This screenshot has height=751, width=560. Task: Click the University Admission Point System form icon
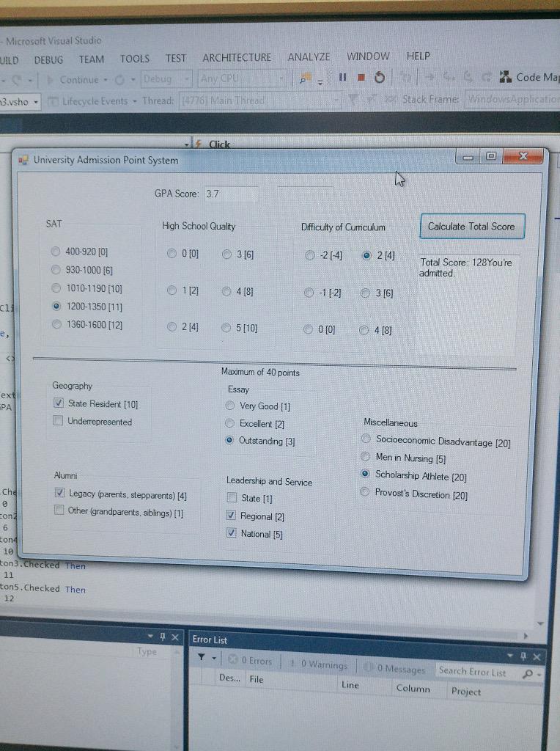(x=23, y=159)
